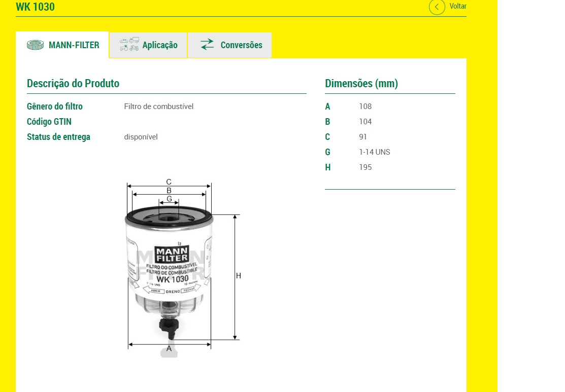Click the Voltar text link
The width and height of the screenshot is (565, 392).
[457, 7]
